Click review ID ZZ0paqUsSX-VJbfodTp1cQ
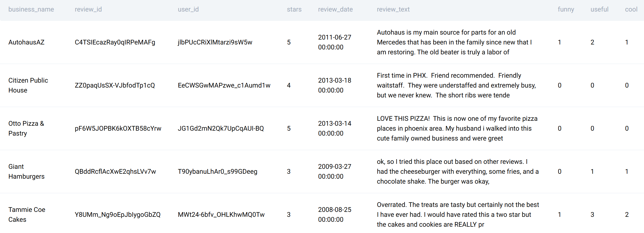This screenshot has height=233, width=644. coord(115,85)
